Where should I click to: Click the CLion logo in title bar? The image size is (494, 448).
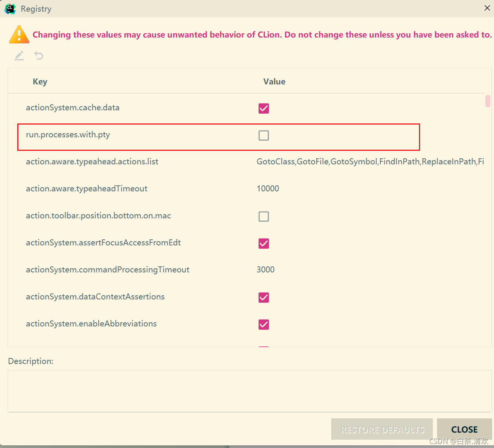point(10,9)
